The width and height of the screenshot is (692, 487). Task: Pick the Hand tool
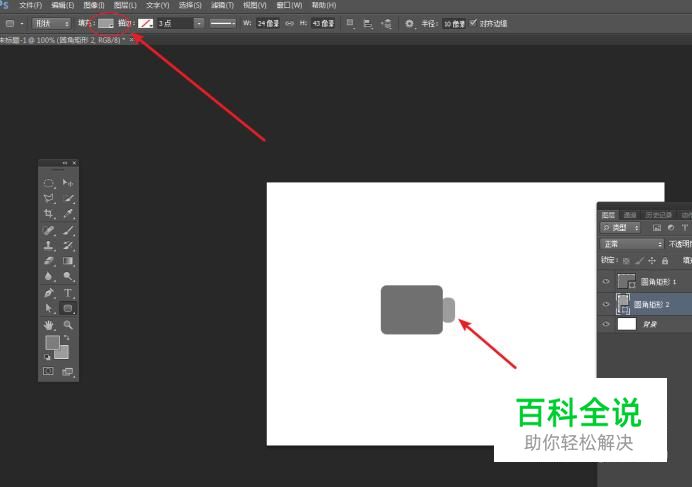click(48, 325)
